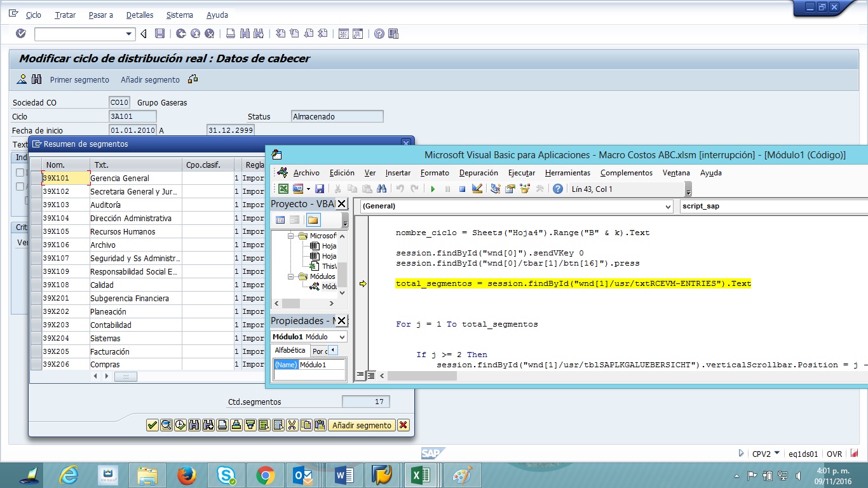Image resolution: width=868 pixels, height=488 pixels.
Task: Confirm the segment dialog with the green checkmark
Action: coord(152,425)
